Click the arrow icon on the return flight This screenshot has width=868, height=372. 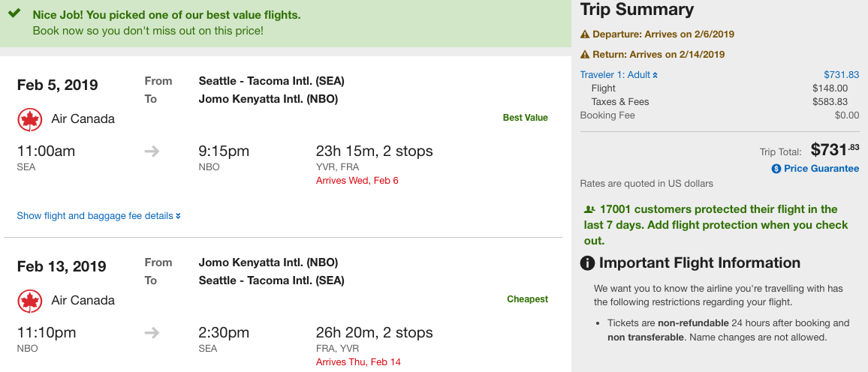point(152,333)
